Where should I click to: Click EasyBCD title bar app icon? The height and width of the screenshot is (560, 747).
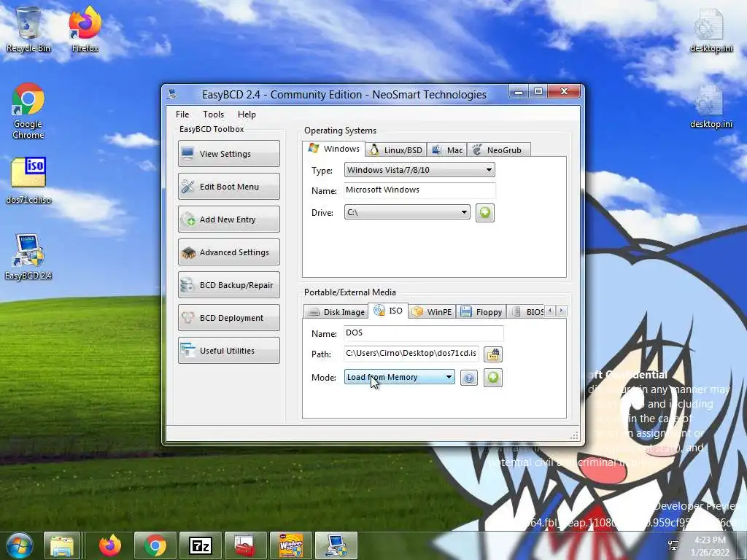[172, 94]
